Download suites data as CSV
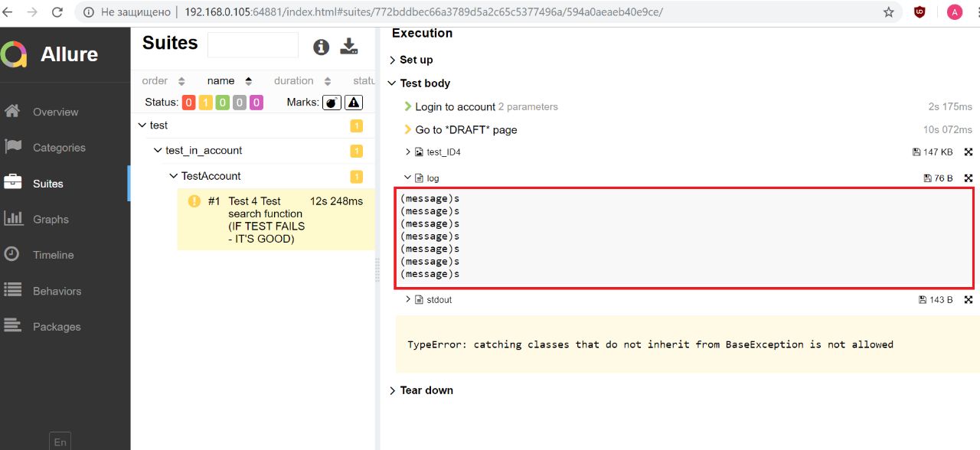The image size is (980, 450). tap(349, 47)
